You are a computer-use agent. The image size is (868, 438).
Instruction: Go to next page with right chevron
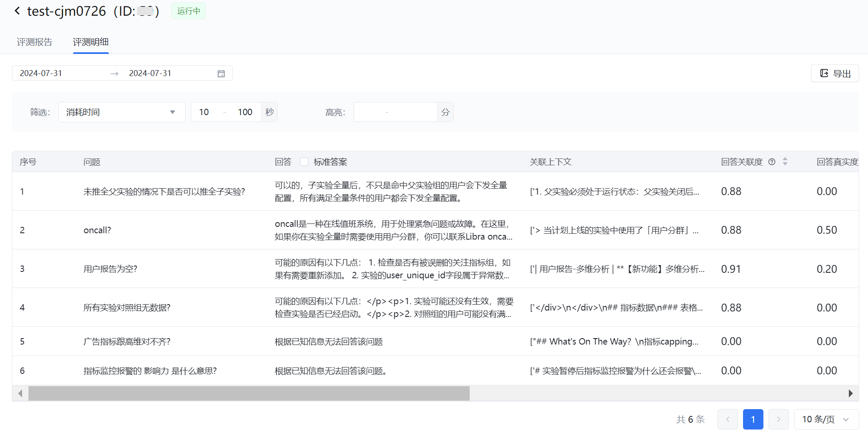pyautogui.click(x=779, y=419)
